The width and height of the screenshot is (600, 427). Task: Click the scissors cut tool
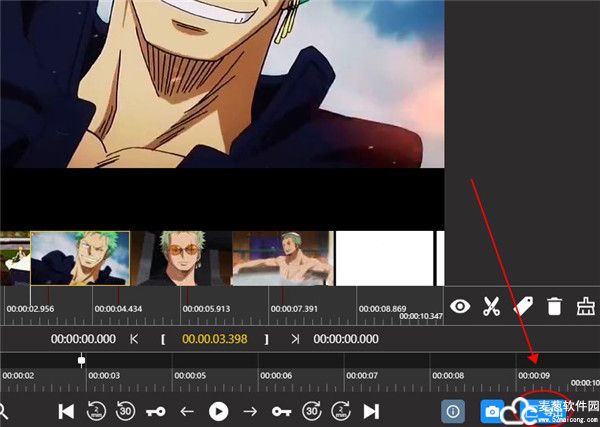491,307
